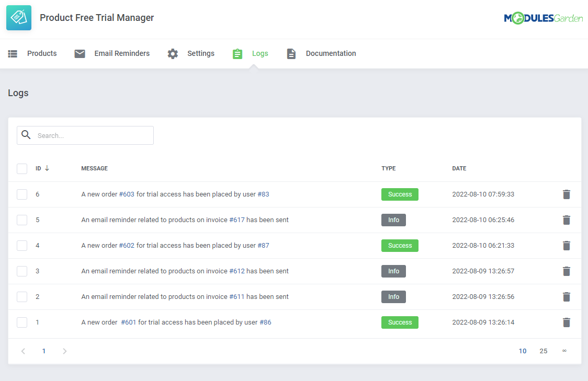Viewport: 588px width, 381px height.
Task: Click the Products list icon
Action: click(13, 54)
